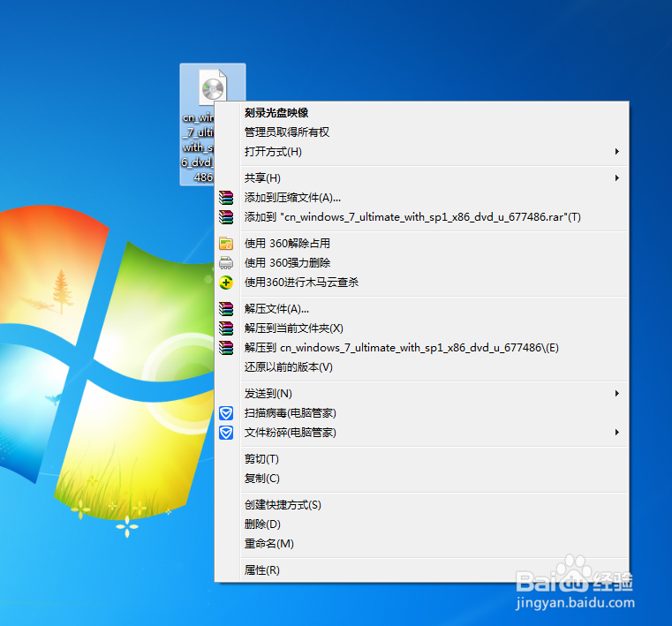
Task: Select 使用 360强力删除 entry
Action: (x=421, y=262)
